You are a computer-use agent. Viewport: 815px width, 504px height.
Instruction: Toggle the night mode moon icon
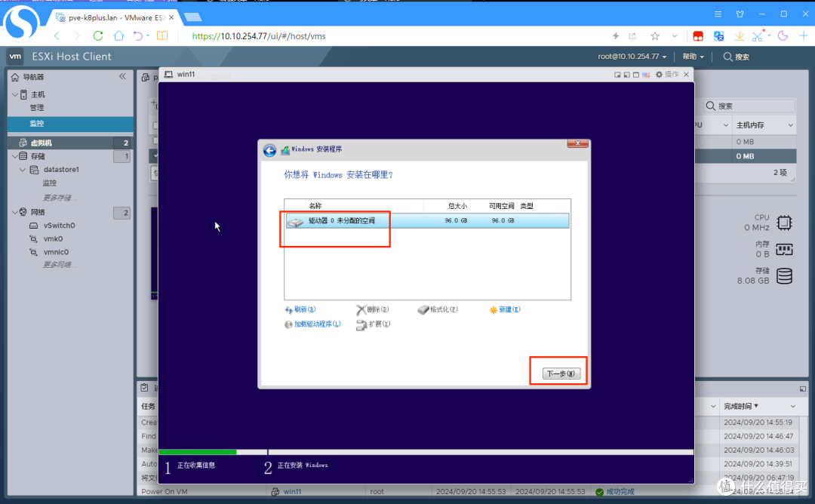click(x=783, y=36)
